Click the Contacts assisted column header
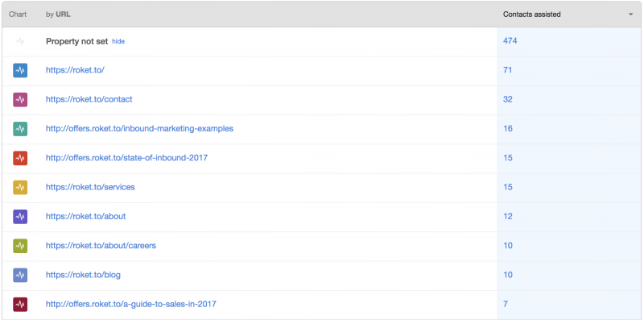Screen dimensions: 644x320 (x=532, y=15)
